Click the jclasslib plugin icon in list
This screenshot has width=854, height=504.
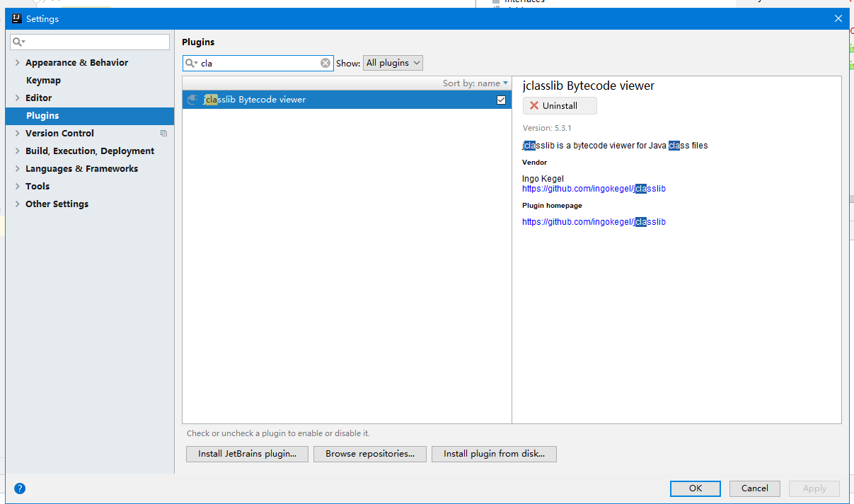[192, 100]
